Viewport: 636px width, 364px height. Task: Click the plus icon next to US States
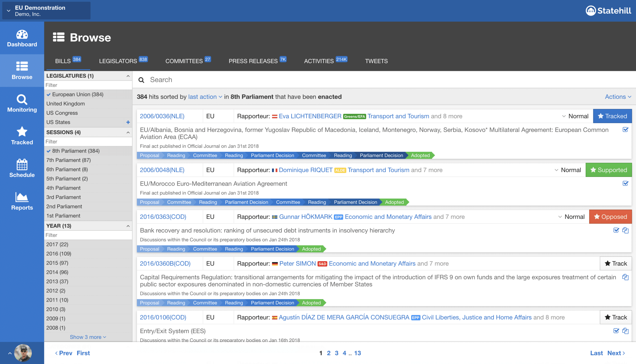coord(128,122)
